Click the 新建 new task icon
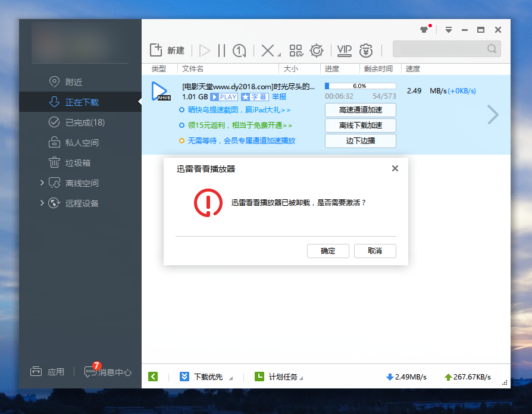 [156, 50]
